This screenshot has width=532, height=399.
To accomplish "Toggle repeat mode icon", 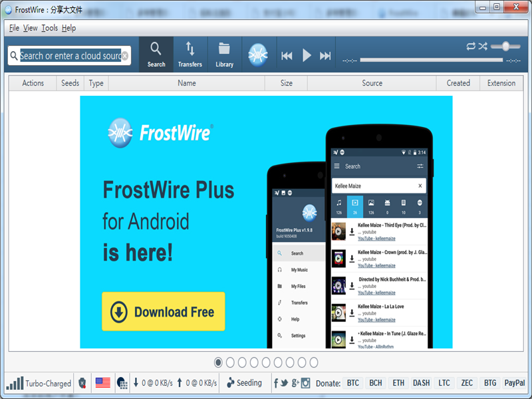I will pyautogui.click(x=471, y=46).
